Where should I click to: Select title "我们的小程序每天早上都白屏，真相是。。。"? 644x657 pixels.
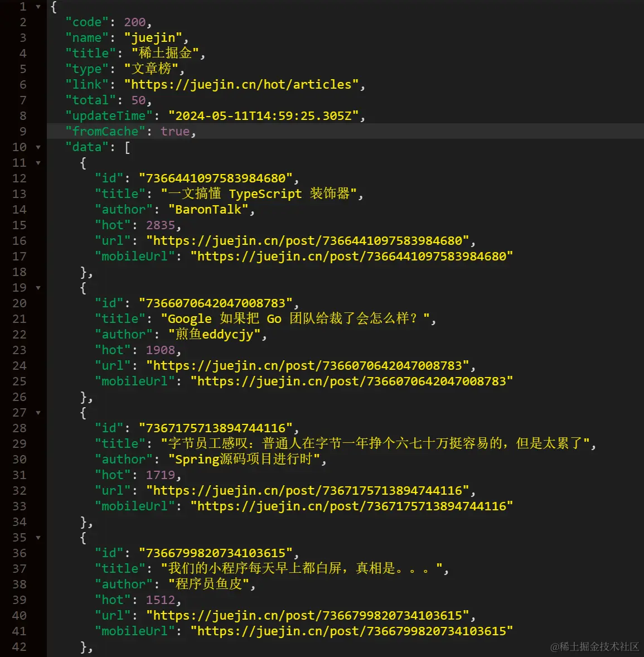click(302, 568)
